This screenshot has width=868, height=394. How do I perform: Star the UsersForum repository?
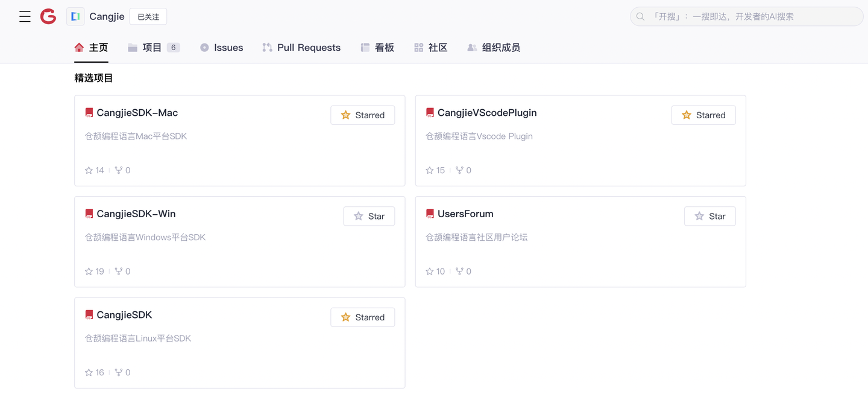point(709,217)
